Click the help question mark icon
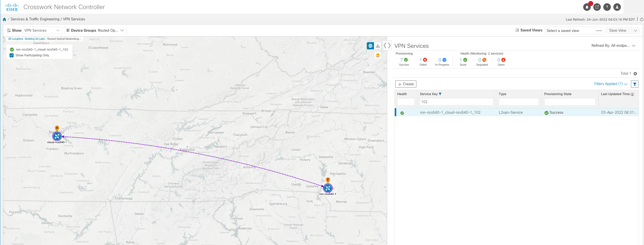 pos(607,7)
